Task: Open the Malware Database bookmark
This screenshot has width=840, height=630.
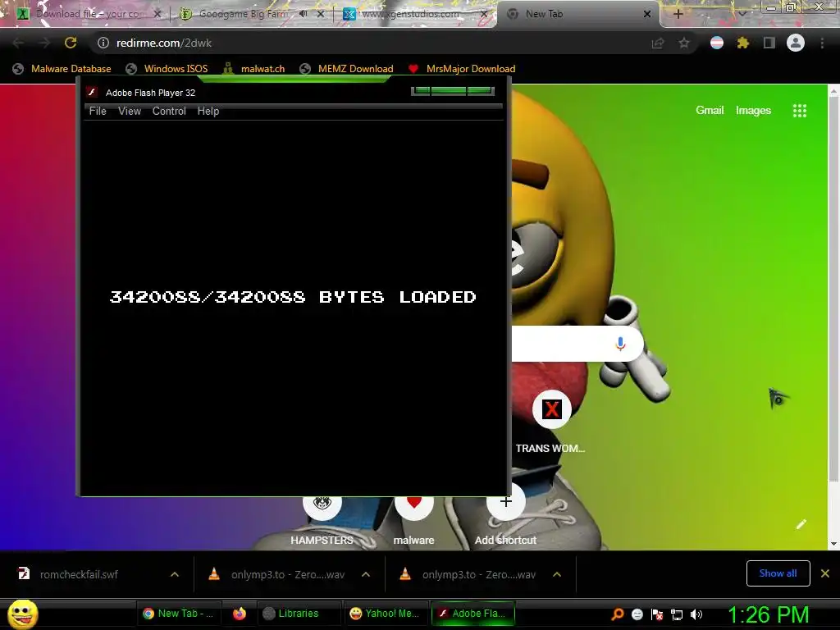Action: [62, 69]
